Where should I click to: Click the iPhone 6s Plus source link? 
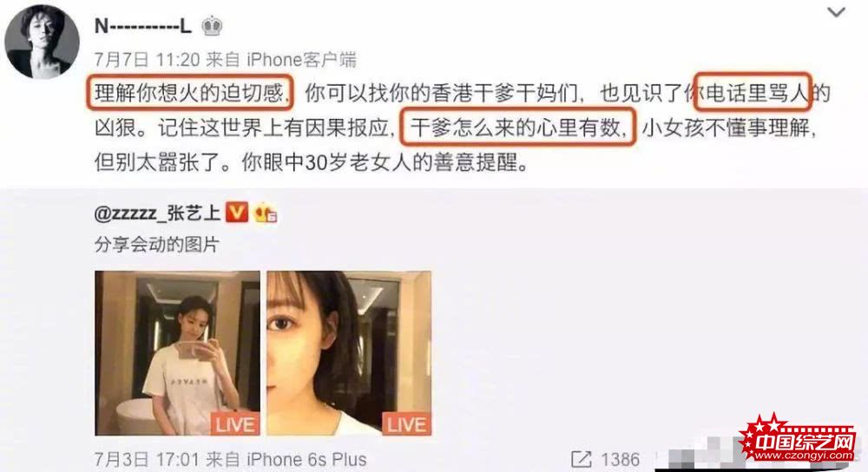[x=306, y=459]
